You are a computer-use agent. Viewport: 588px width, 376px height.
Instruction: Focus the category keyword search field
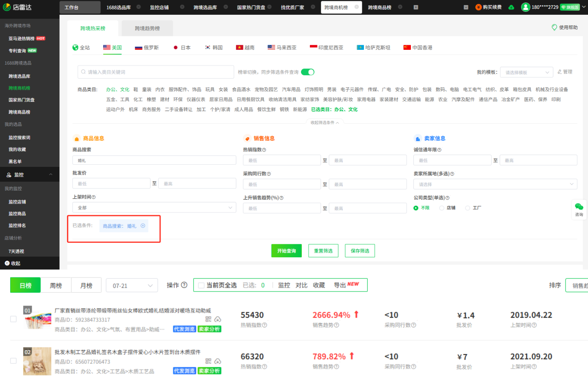(156, 72)
